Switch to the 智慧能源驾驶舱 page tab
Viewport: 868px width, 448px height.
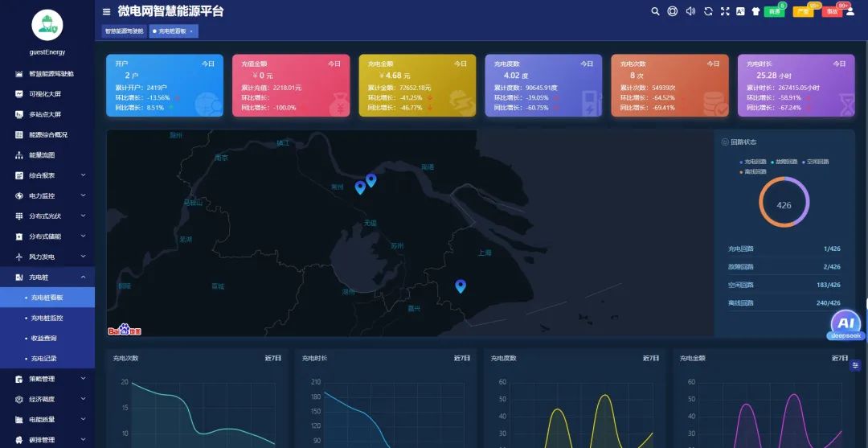coord(124,31)
